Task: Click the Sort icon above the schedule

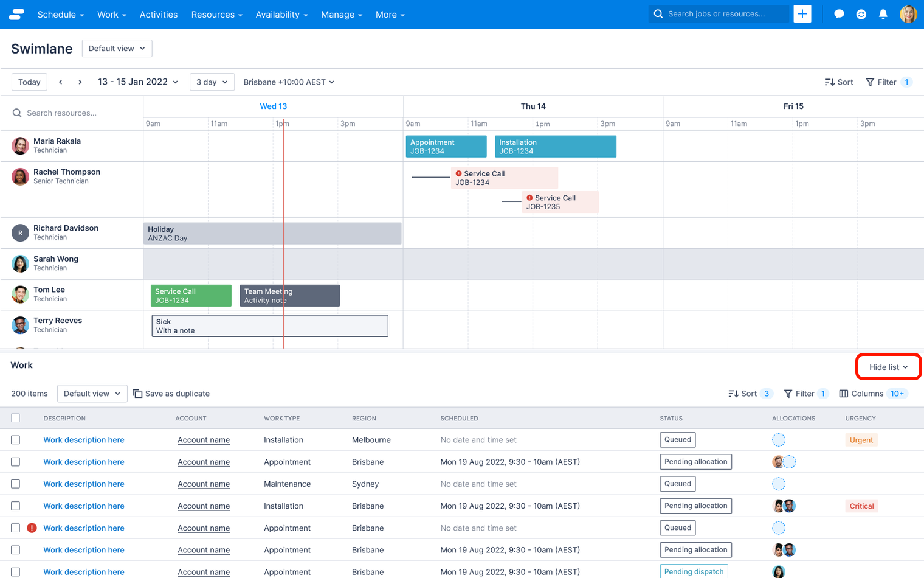Action: [839, 82]
